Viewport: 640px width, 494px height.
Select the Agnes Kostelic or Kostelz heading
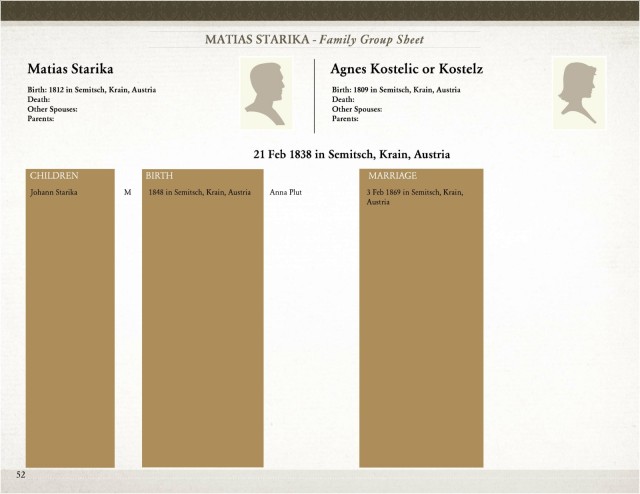pos(407,69)
